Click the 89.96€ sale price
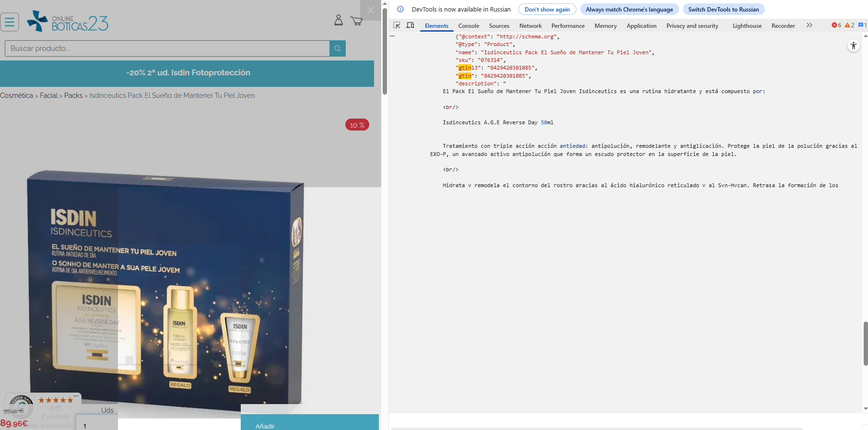The image size is (868, 430). [x=14, y=424]
